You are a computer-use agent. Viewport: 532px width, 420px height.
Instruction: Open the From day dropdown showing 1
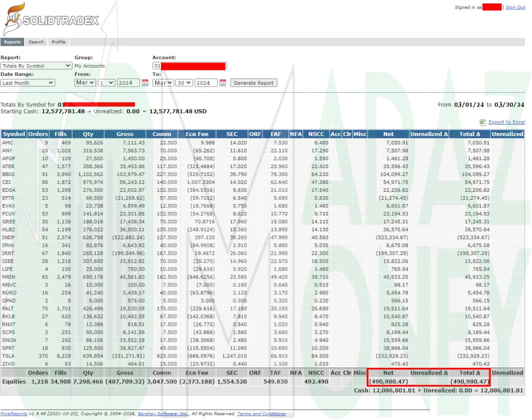(x=106, y=83)
